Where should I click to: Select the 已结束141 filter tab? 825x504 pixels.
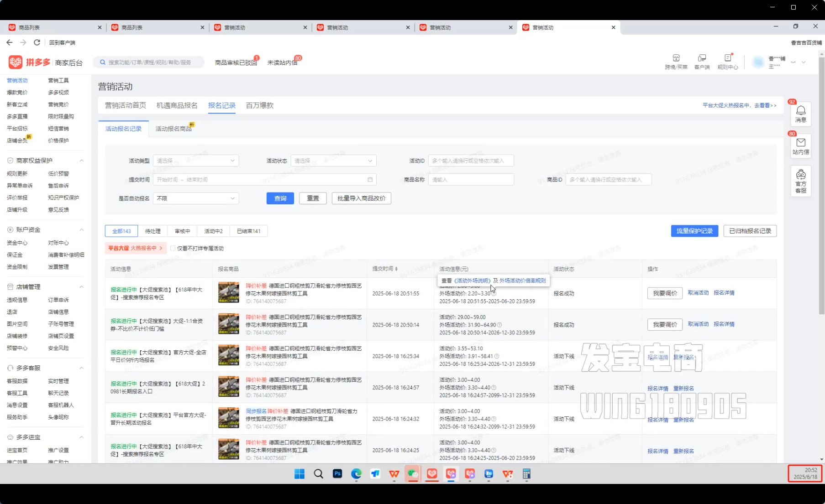coord(248,231)
